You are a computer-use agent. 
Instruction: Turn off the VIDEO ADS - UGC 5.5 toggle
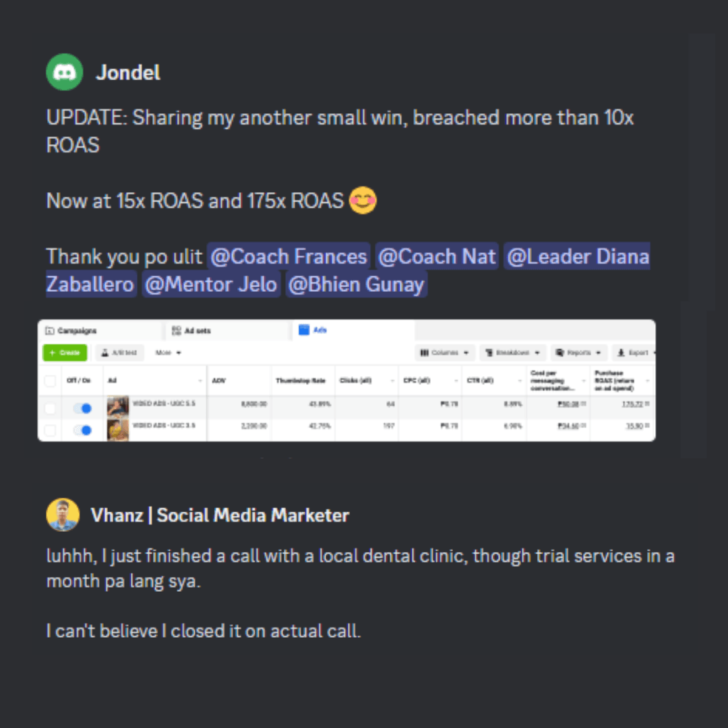(83, 408)
